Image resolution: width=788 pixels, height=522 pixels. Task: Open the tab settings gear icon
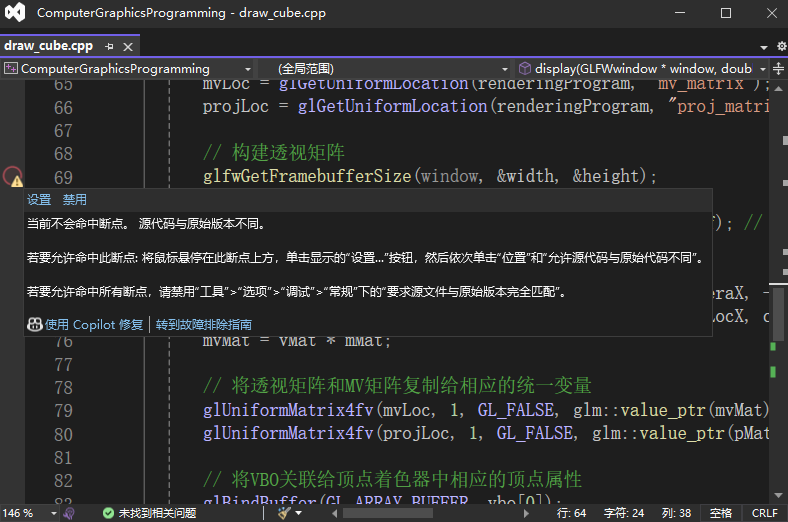781,46
